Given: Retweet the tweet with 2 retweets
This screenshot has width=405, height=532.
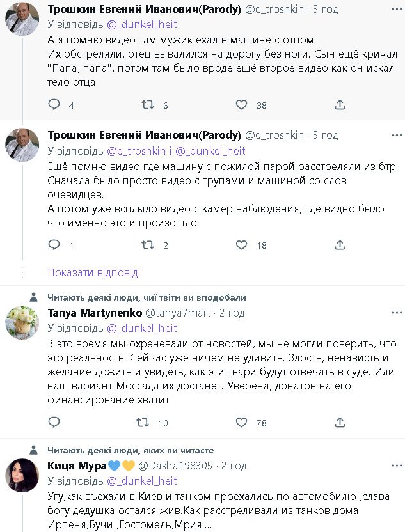Looking at the screenshot, I should click(x=147, y=245).
